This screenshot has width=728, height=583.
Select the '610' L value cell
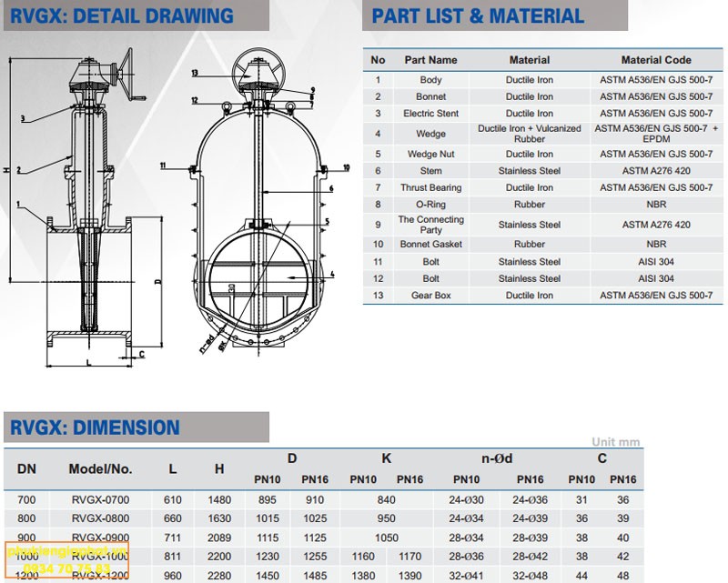tap(172, 500)
